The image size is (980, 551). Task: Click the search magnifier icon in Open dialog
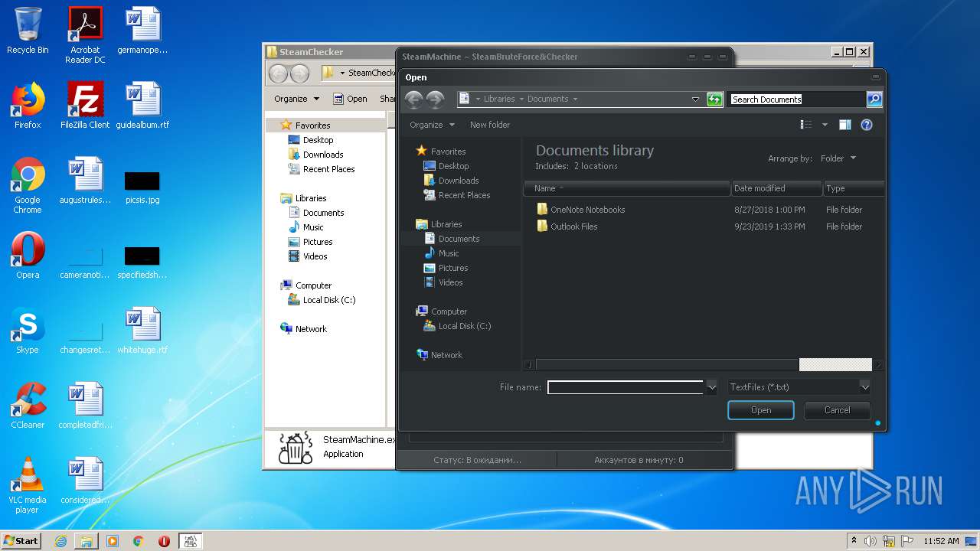click(874, 99)
